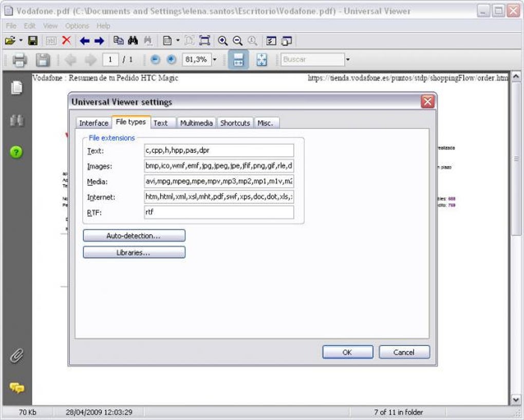Expand the Buscar search options arrow

coord(348,60)
